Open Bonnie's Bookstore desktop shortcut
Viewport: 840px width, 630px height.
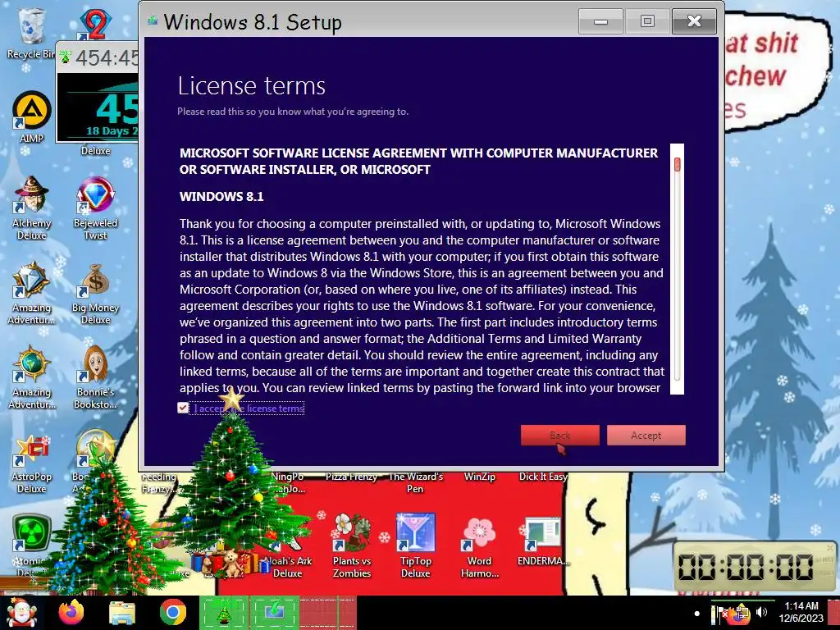95,377
